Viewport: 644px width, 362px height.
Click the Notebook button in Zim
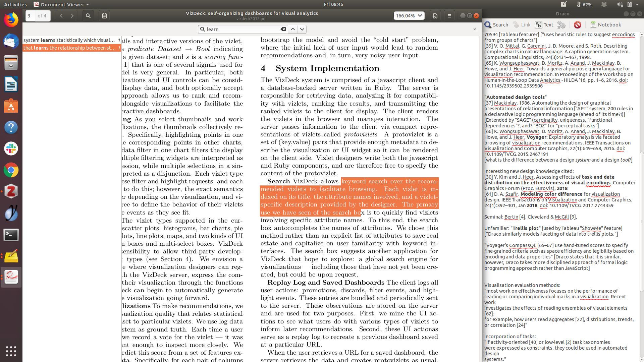(x=606, y=24)
